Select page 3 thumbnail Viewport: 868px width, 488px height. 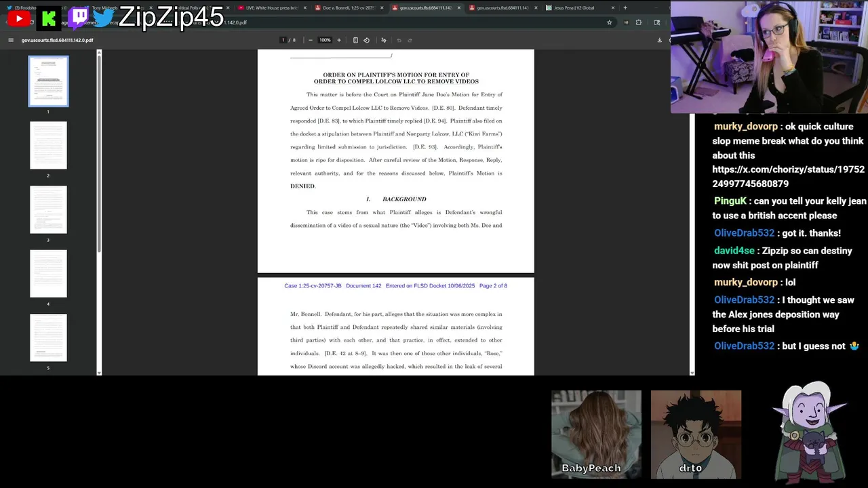(x=48, y=209)
